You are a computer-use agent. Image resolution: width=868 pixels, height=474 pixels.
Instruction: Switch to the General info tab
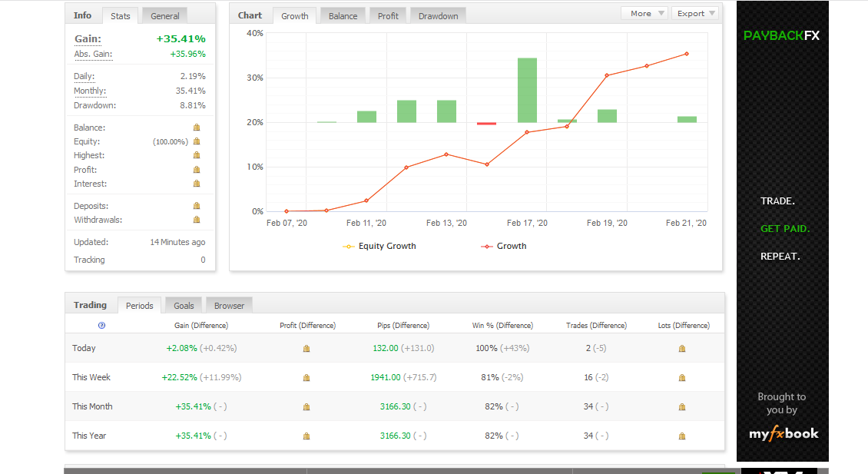tap(164, 15)
